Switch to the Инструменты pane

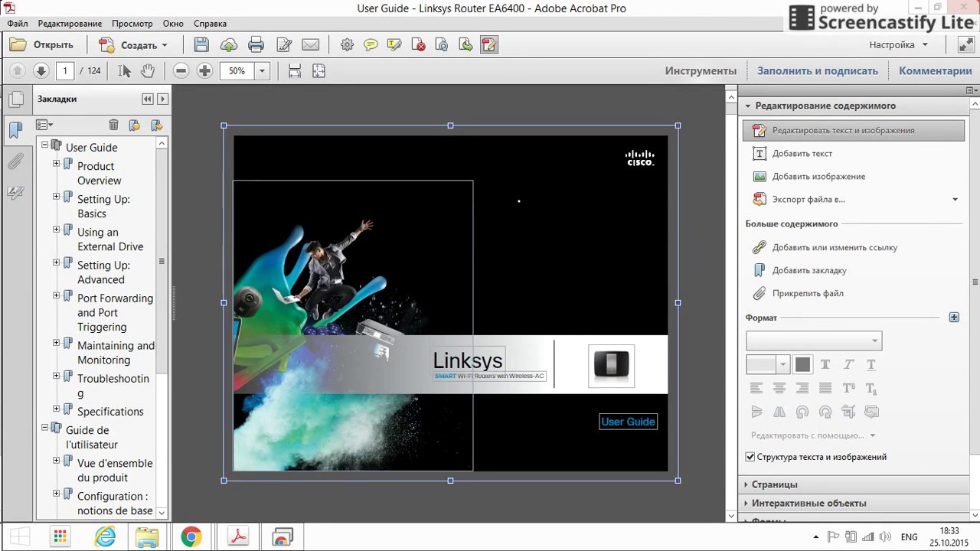click(701, 70)
